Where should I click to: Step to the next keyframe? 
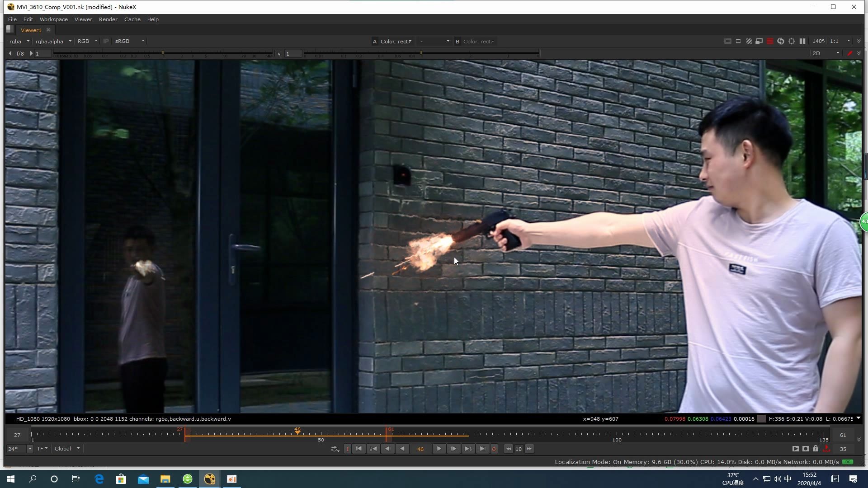468,449
